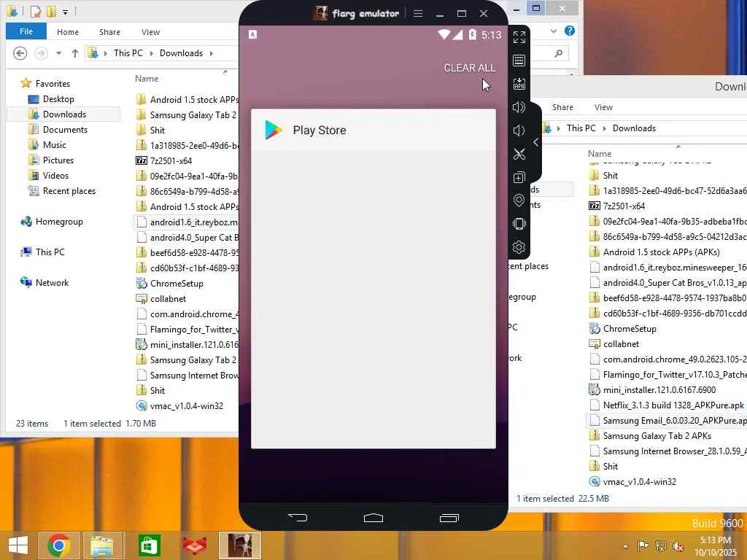Click the multi-instance plus icon in emulator sidebar
This screenshot has width=747, height=560.
point(519,177)
